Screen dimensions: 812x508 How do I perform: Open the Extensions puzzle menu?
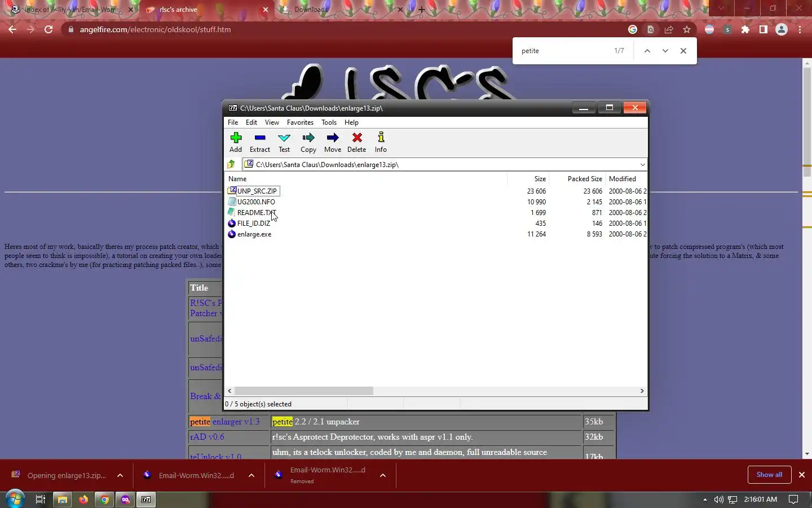click(x=745, y=29)
